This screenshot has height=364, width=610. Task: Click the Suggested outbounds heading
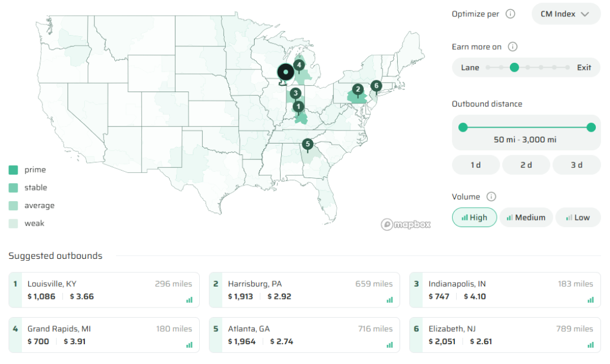point(55,256)
